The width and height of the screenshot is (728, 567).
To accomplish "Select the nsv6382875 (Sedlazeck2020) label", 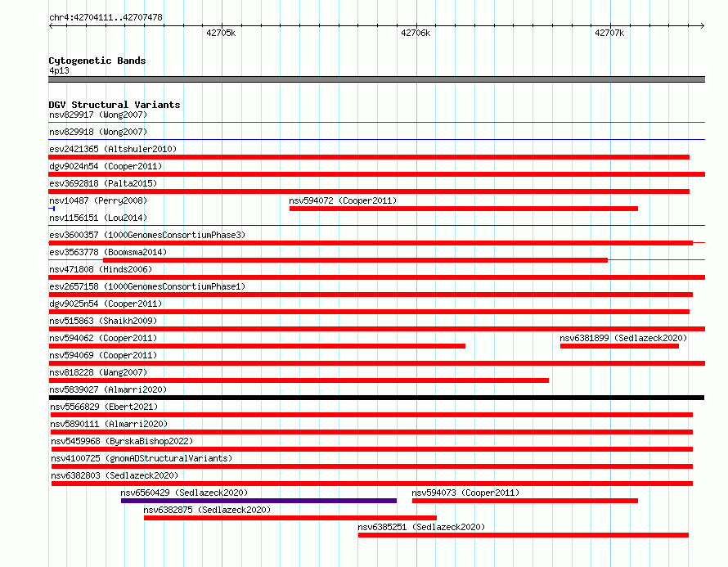I will pyautogui.click(x=207, y=510).
